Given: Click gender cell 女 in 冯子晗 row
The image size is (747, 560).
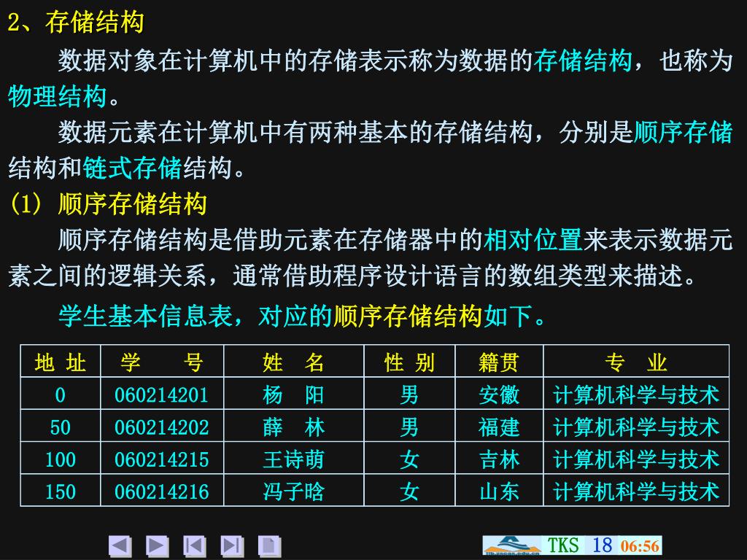Looking at the screenshot, I should pyautogui.click(x=409, y=491).
